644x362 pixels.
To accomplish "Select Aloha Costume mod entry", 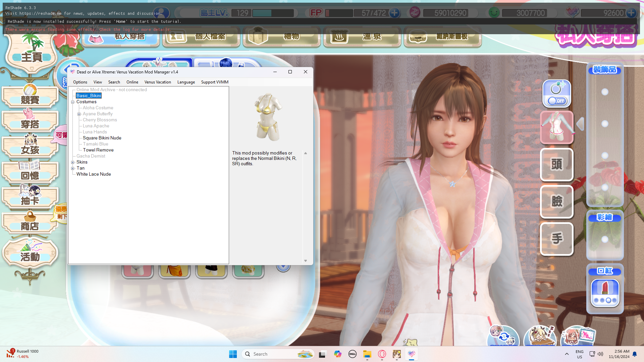I will click(x=98, y=108).
